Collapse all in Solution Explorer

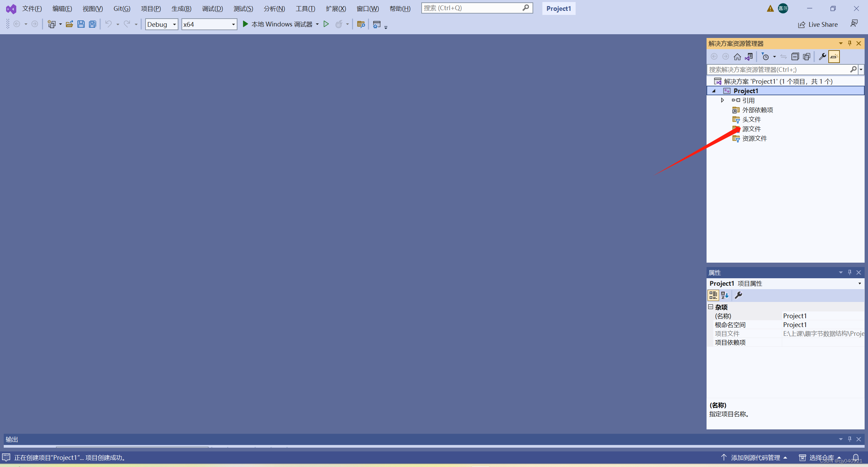click(795, 57)
